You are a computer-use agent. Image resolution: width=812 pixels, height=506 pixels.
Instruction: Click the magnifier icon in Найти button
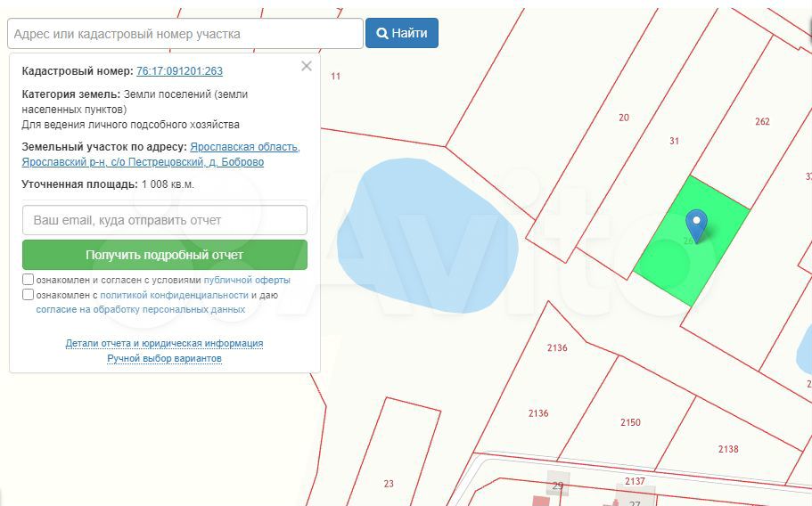382,34
